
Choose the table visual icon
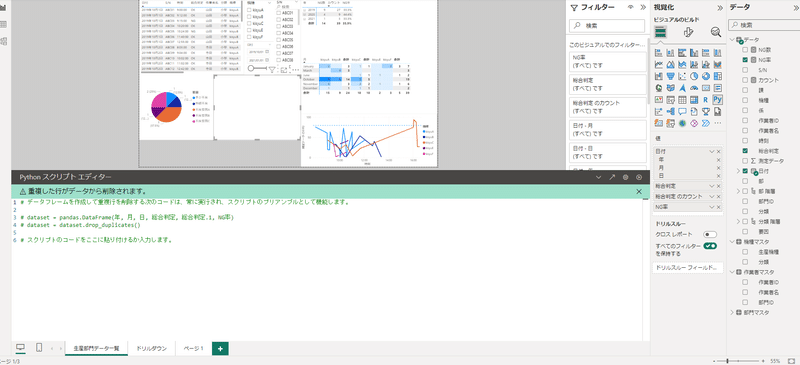click(x=682, y=100)
